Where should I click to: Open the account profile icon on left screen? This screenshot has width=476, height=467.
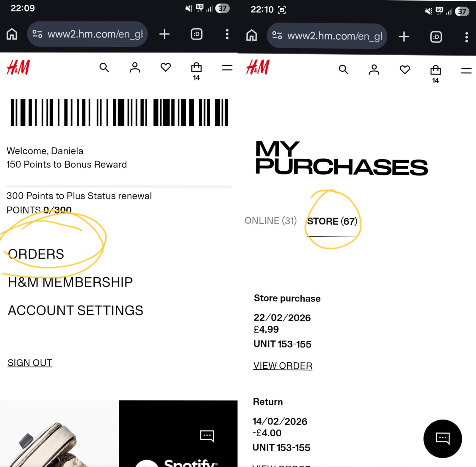pyautogui.click(x=135, y=67)
